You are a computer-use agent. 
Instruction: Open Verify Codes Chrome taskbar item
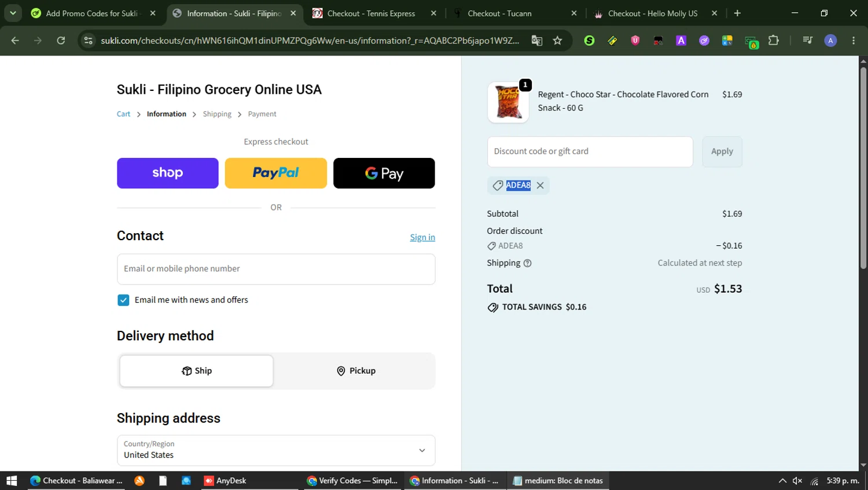click(x=352, y=481)
